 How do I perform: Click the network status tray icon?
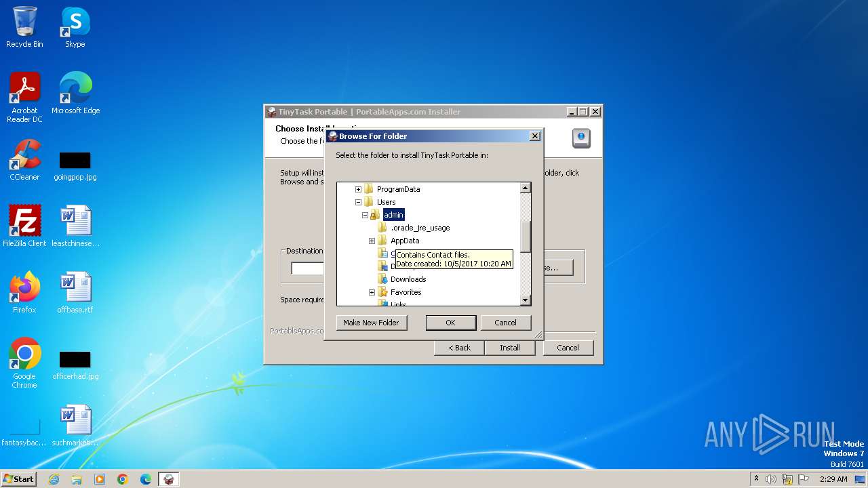click(787, 479)
